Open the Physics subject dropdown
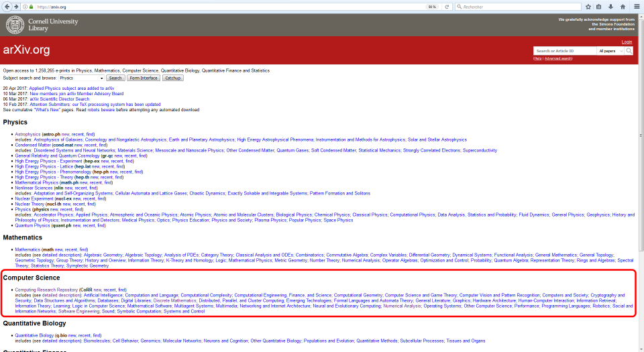 pos(81,78)
